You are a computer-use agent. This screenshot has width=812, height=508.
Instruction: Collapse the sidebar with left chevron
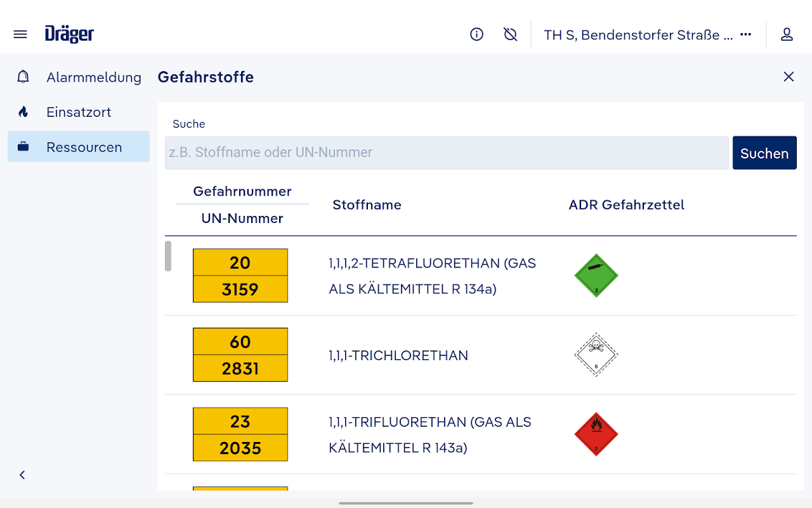coord(22,475)
